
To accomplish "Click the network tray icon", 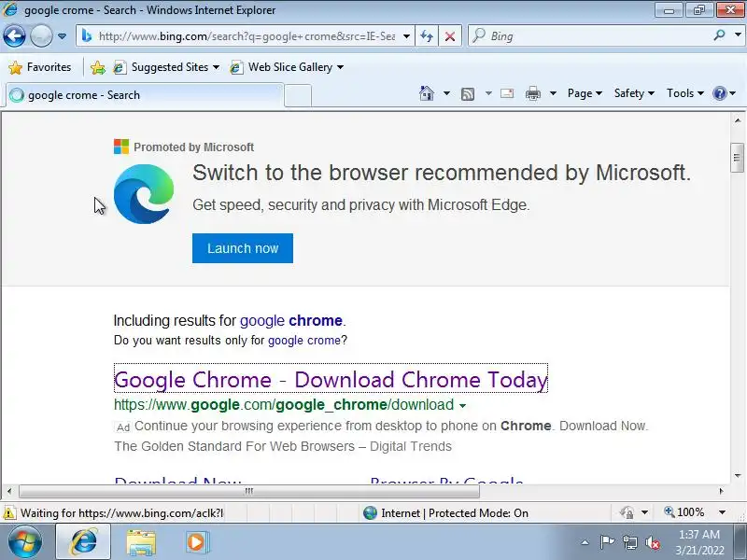I will (x=629, y=542).
